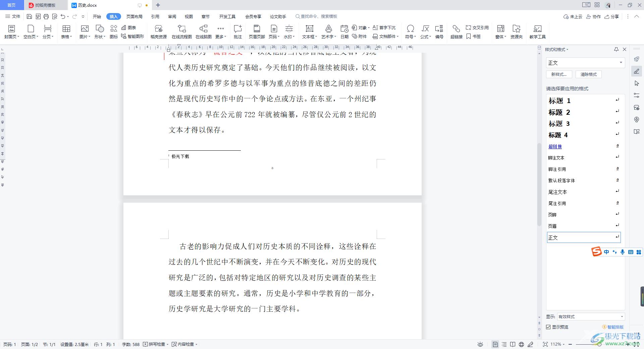Click the 图标 icon library button
This screenshot has width=644, height=349.
tap(114, 32)
